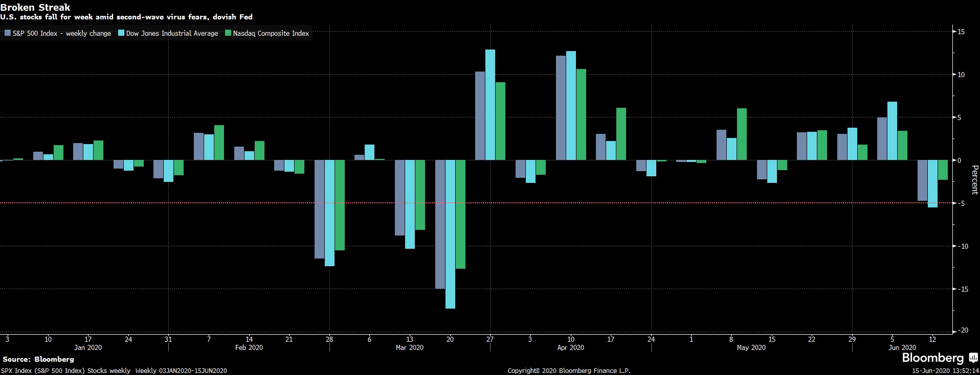The image size is (980, 375).
Task: Click the Jun 2020 month label on x-axis
Action: pyautogui.click(x=902, y=347)
